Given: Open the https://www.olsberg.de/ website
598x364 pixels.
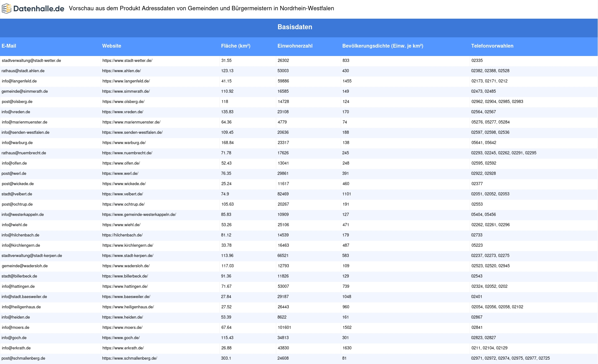Looking at the screenshot, I should click(x=123, y=102).
